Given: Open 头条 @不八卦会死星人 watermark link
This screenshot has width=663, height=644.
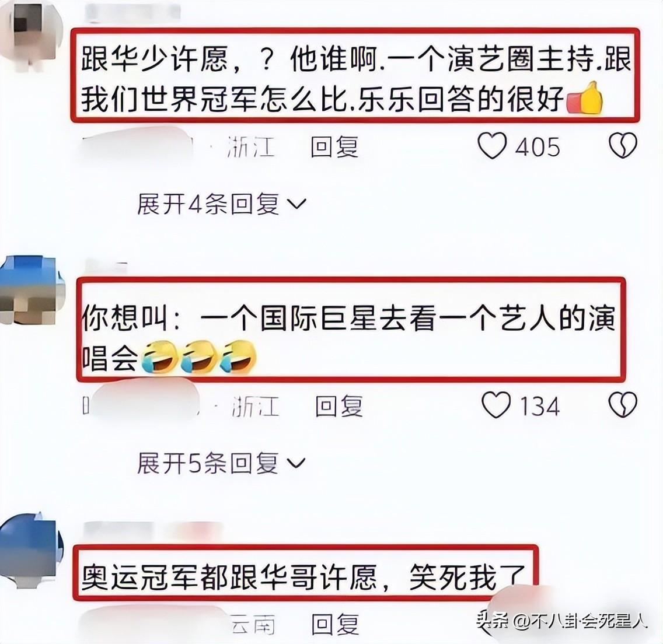Looking at the screenshot, I should (562, 621).
